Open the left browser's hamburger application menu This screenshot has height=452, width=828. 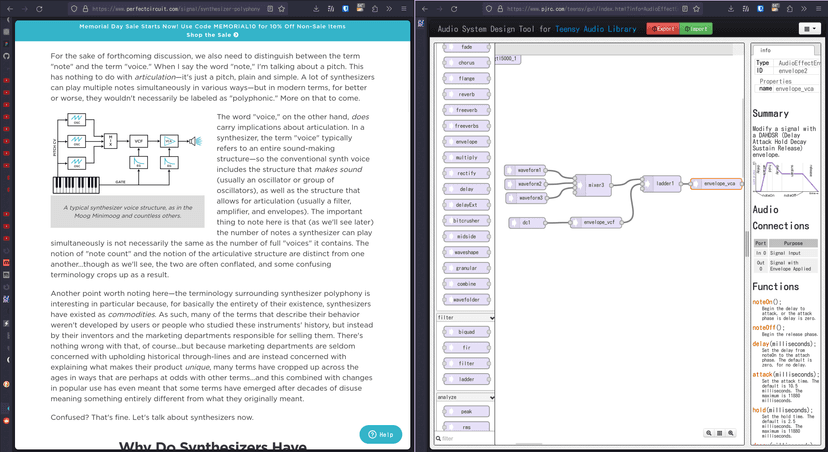coord(404,8)
